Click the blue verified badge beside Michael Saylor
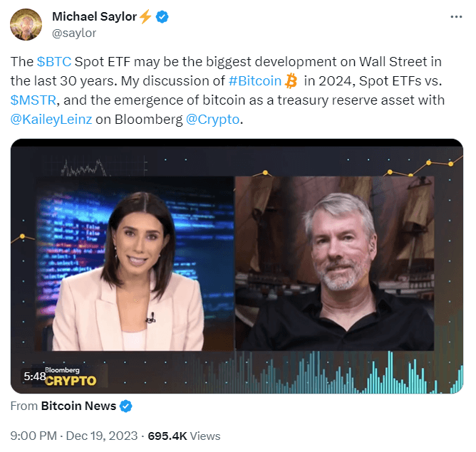476x452 pixels. [162, 16]
